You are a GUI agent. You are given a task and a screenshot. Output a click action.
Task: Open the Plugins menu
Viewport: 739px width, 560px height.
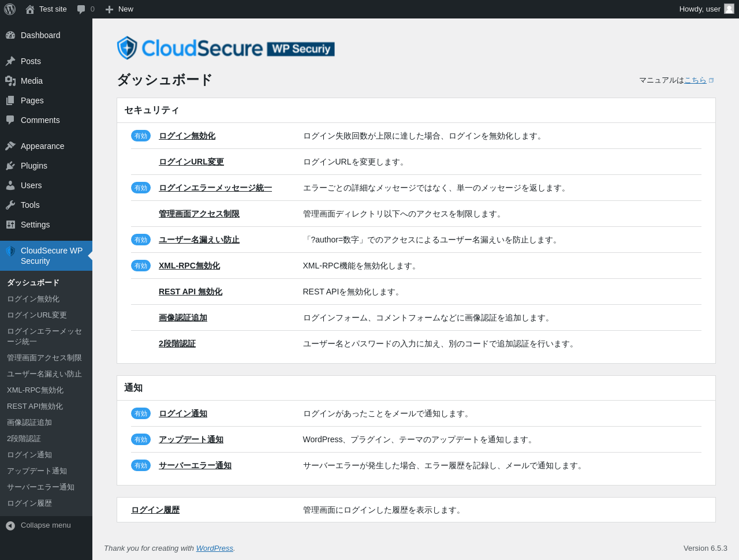tap(46, 166)
